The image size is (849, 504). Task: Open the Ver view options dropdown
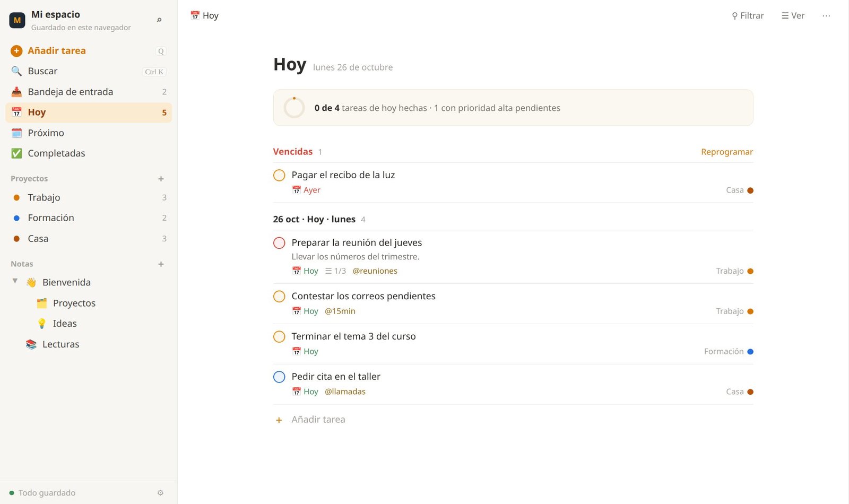point(793,16)
